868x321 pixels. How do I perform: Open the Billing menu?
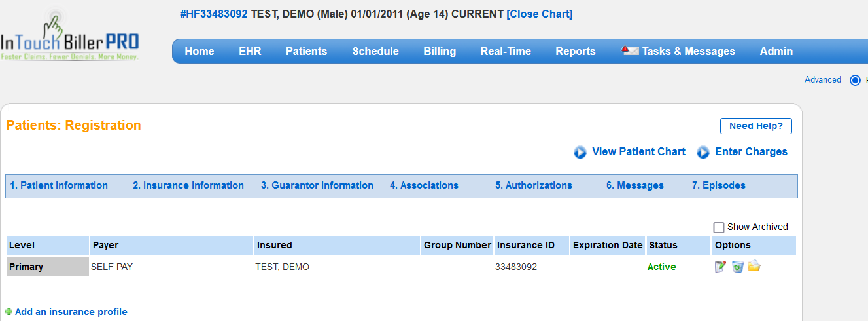[x=440, y=51]
